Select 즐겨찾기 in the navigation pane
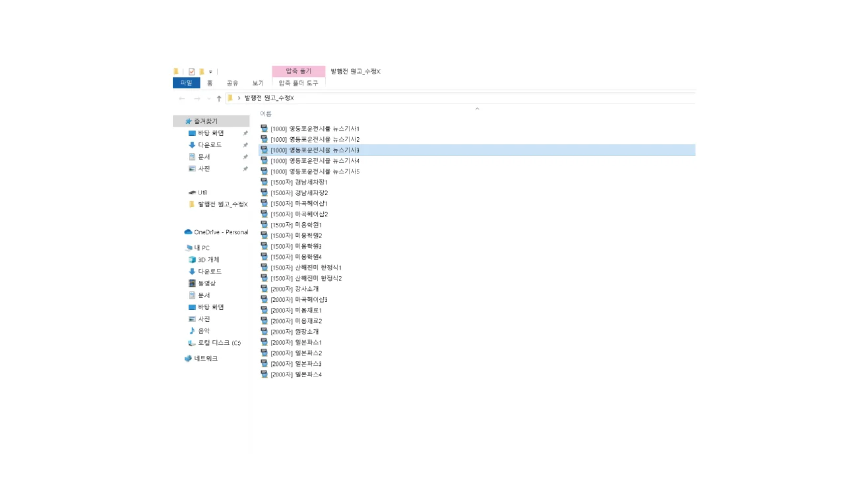Screen dimensions: 868x480 211,121
